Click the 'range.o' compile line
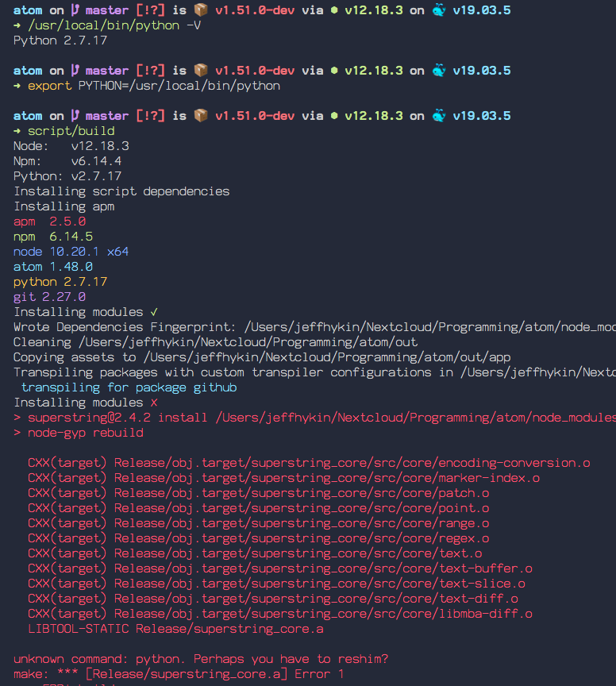The width and height of the screenshot is (616, 686). 258,523
